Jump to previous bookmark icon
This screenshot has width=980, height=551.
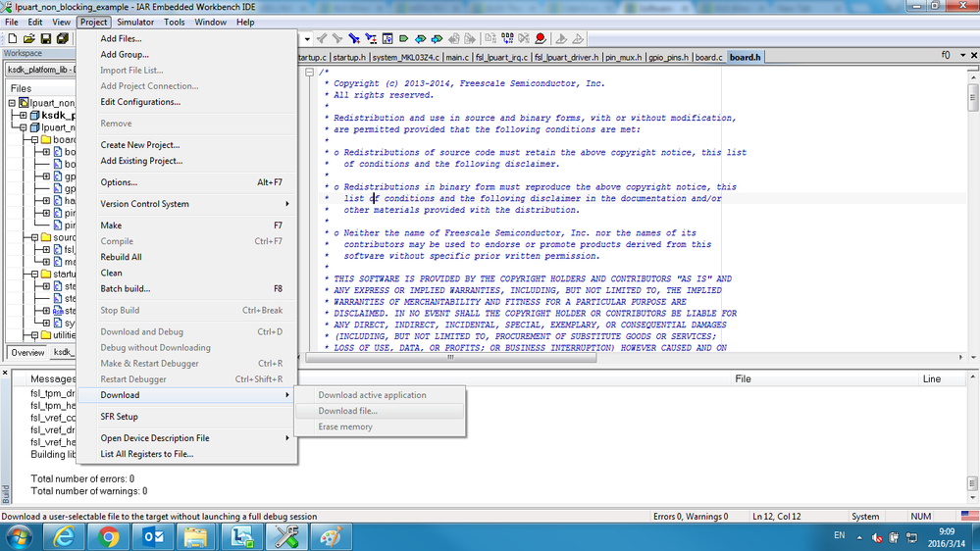click(x=421, y=39)
